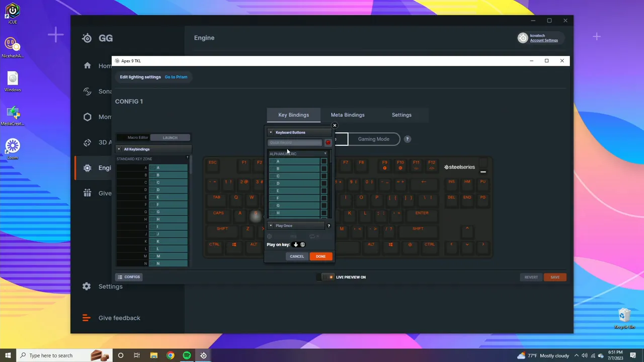The width and height of the screenshot is (644, 362).
Task: Check the checkbox beside key A
Action: click(x=324, y=161)
